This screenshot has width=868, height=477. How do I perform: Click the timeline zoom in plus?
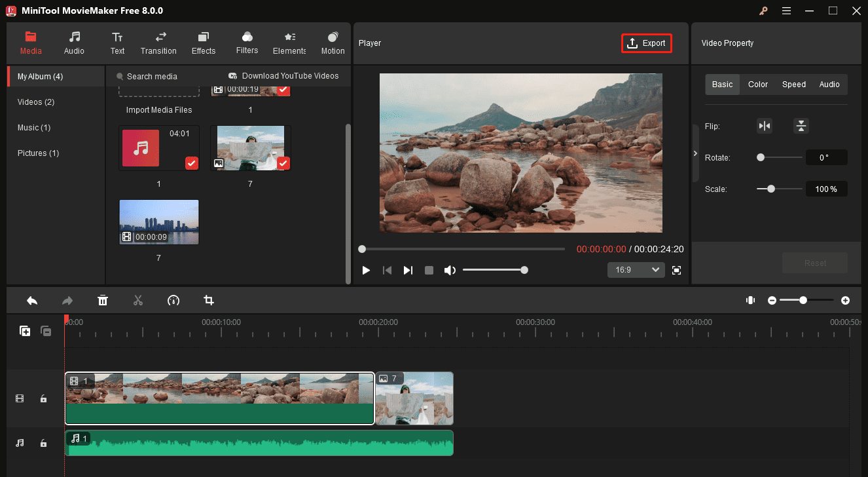pyautogui.click(x=846, y=300)
